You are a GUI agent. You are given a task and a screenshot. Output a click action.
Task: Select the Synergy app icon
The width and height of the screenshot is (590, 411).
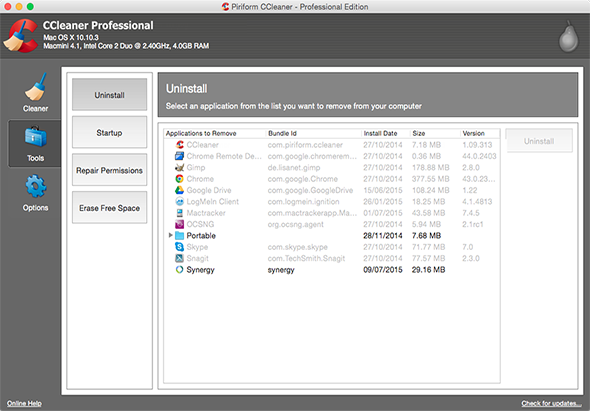pyautogui.click(x=180, y=269)
